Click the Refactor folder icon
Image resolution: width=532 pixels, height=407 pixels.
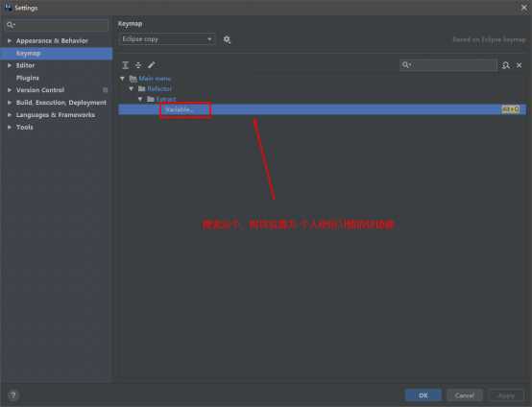(142, 89)
